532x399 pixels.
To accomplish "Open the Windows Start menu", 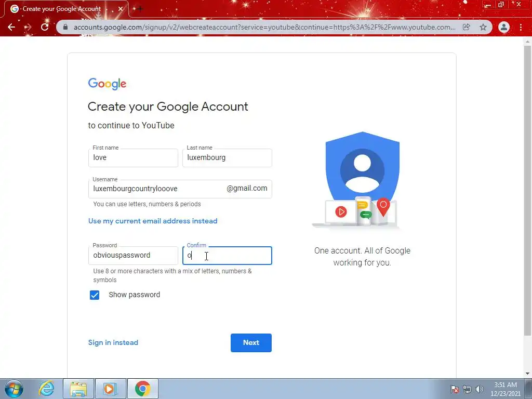I will coord(14,389).
